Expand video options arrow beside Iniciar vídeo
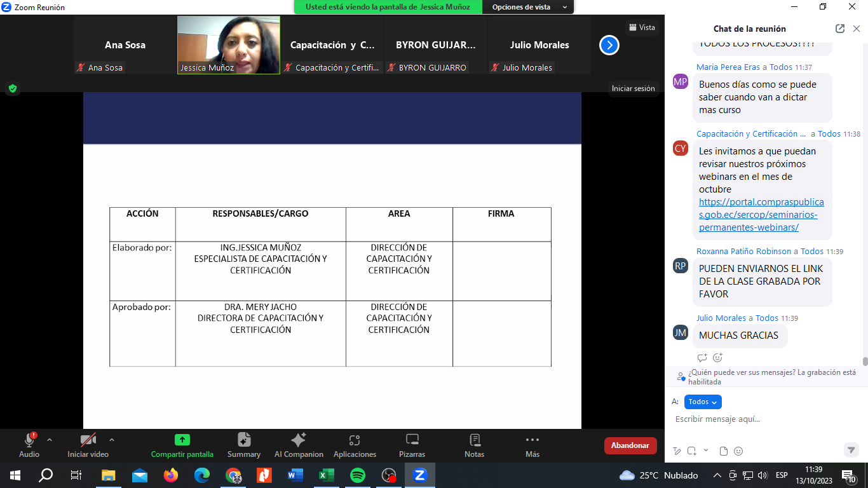The height and width of the screenshot is (488, 868). (112, 440)
